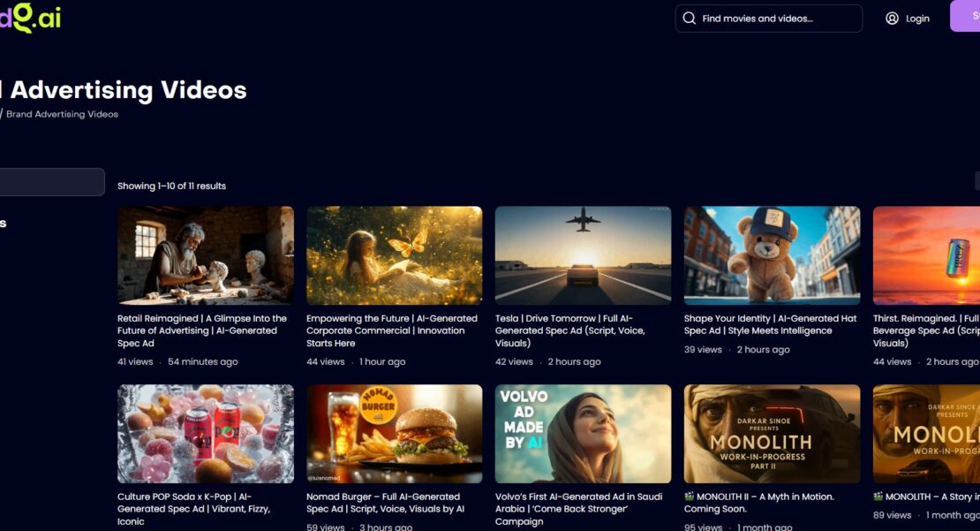Open the Empowering the Future video title
Viewport: 980px width, 531px height.
click(x=392, y=330)
